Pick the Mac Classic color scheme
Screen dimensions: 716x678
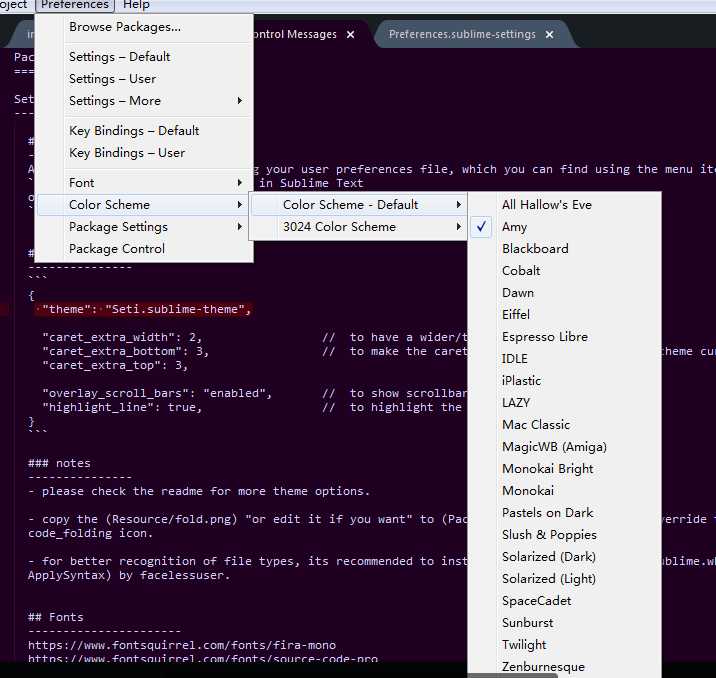pyautogui.click(x=564, y=424)
